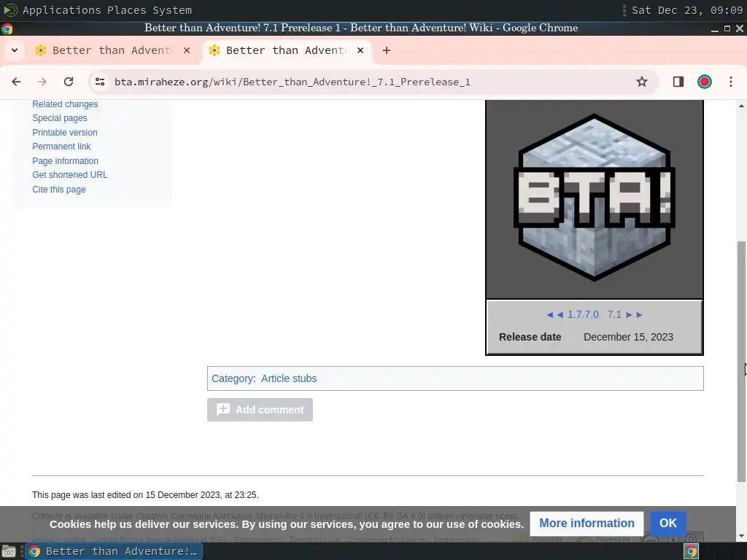
Task: Open the Article stubs category
Action: [x=289, y=378]
